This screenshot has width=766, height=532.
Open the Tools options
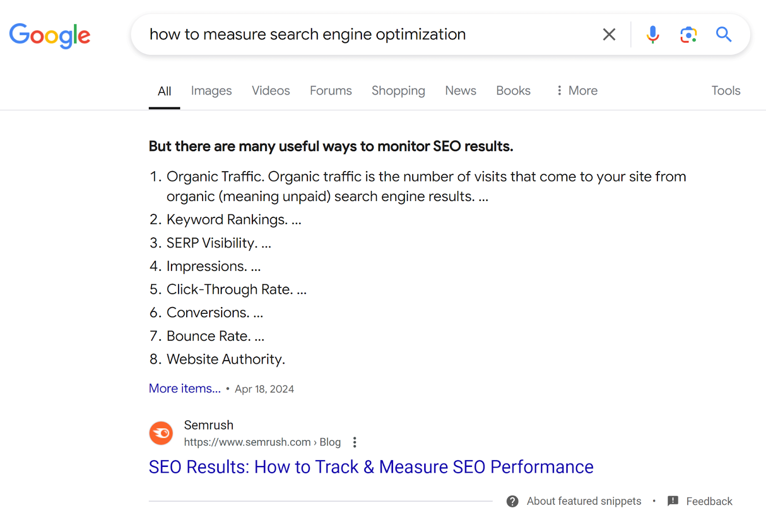tap(725, 90)
